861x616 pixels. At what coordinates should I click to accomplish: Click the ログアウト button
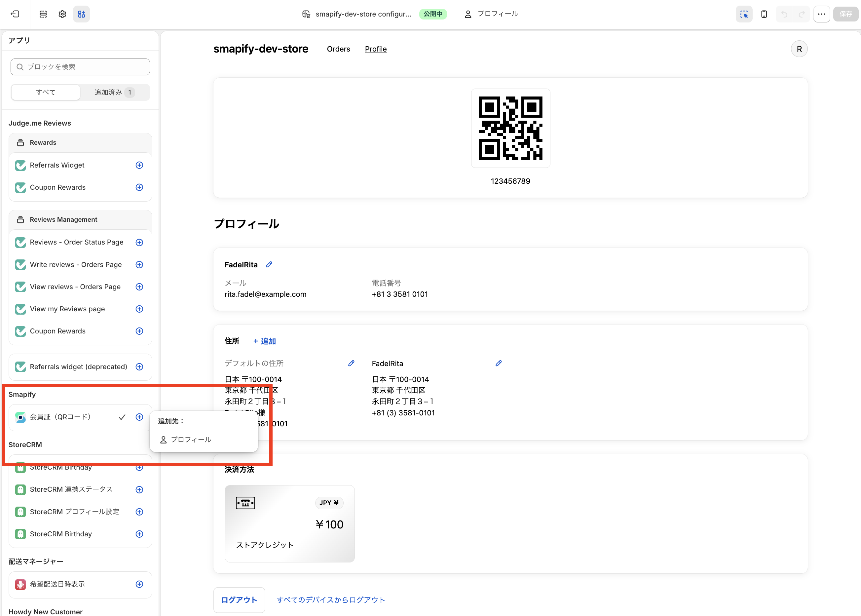click(239, 600)
